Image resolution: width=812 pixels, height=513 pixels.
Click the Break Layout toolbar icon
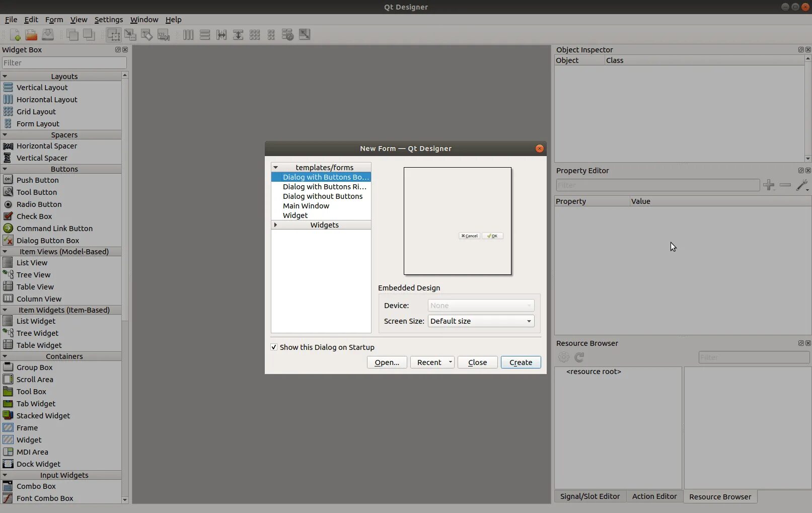pos(288,35)
